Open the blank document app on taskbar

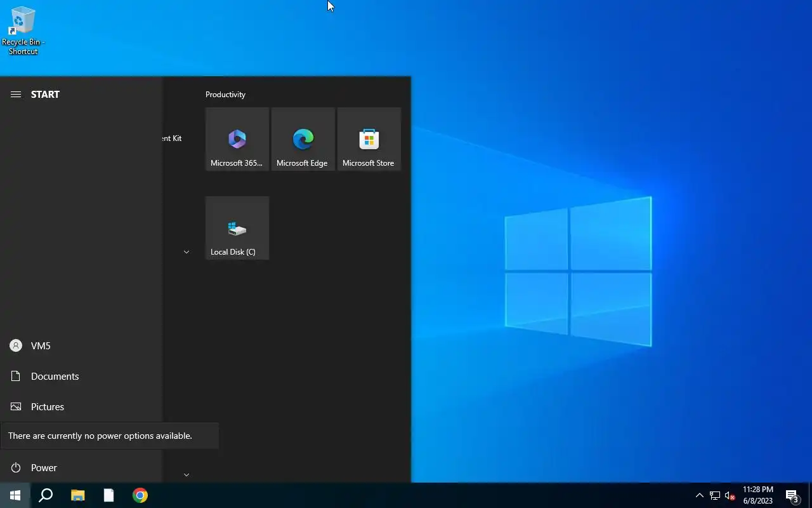click(x=108, y=495)
